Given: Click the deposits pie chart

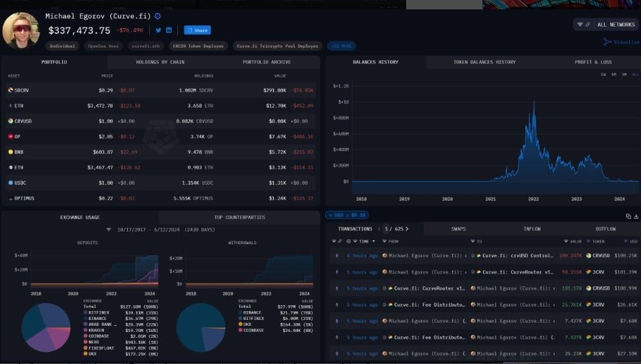Looking at the screenshot, I should pos(45,328).
